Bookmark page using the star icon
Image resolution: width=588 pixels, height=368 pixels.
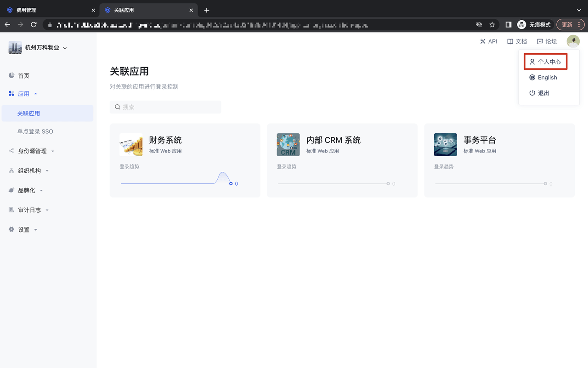tap(492, 25)
